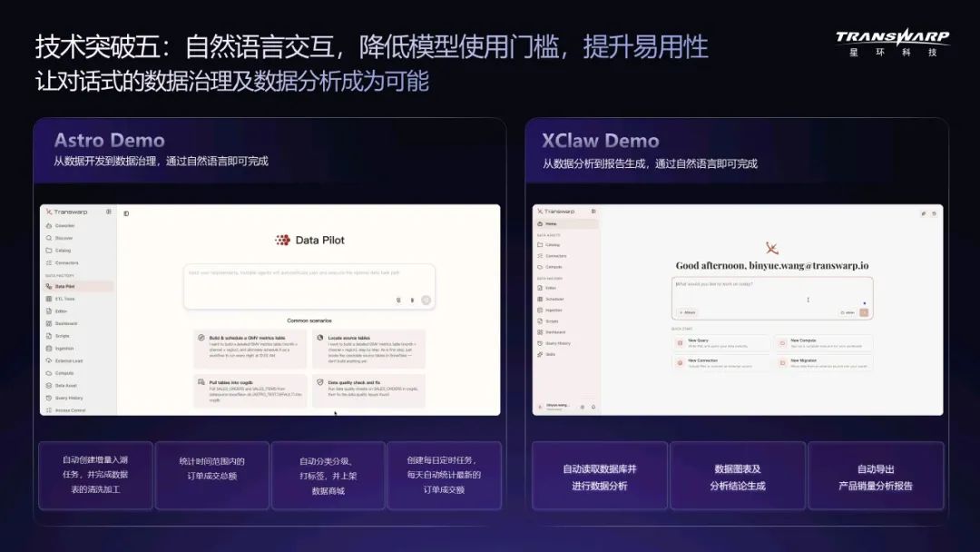This screenshot has width=980, height=552.
Task: Open the model selector in XClaw input
Action: tap(848, 312)
